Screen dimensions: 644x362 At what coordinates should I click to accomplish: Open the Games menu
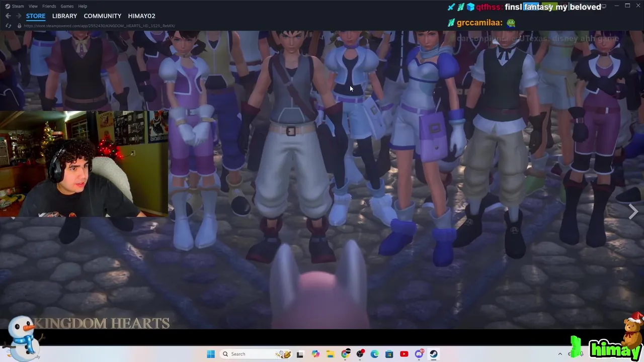coord(67,6)
